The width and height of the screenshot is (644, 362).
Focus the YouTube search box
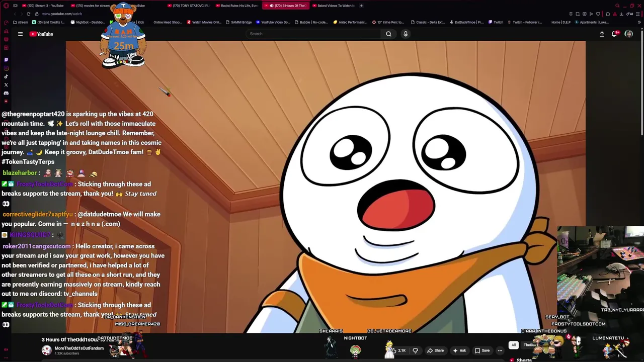[314, 34]
